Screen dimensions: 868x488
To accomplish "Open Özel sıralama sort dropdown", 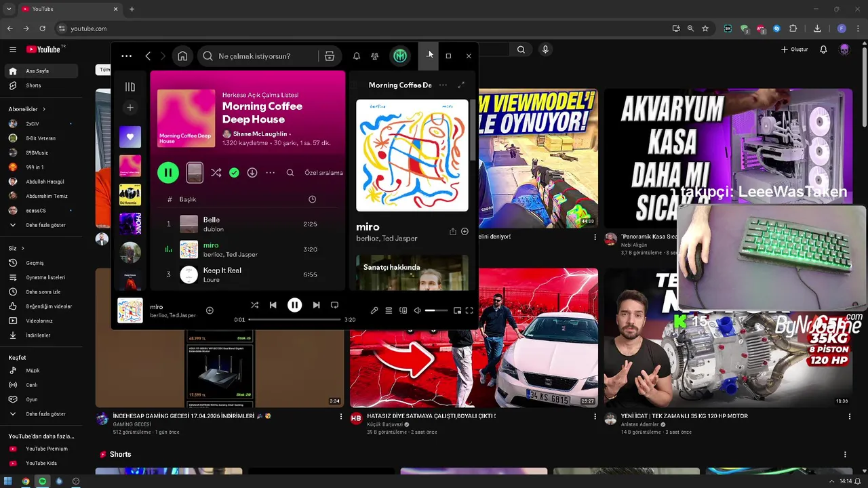I will 323,173.
